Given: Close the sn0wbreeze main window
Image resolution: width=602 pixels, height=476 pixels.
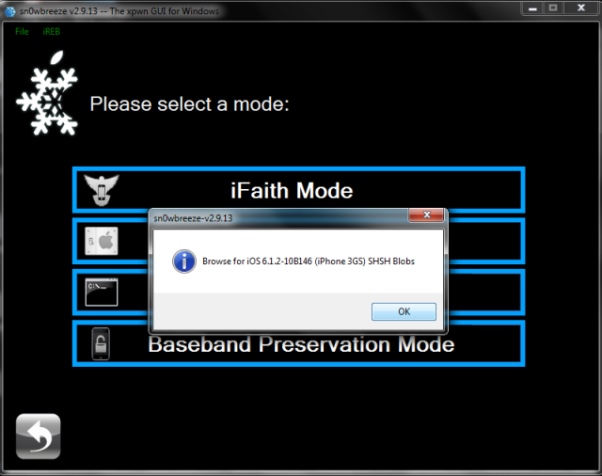Looking at the screenshot, I should (581, 8).
